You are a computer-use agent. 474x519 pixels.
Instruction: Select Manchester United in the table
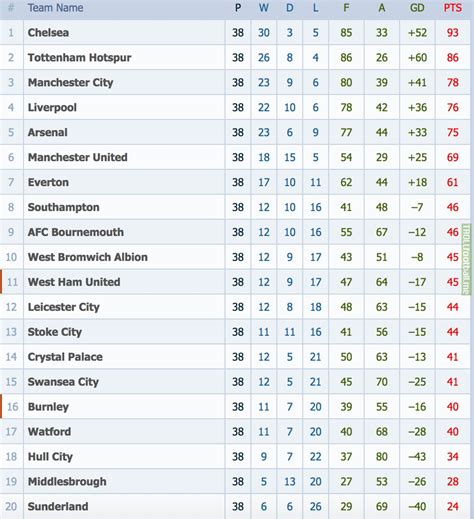click(77, 157)
